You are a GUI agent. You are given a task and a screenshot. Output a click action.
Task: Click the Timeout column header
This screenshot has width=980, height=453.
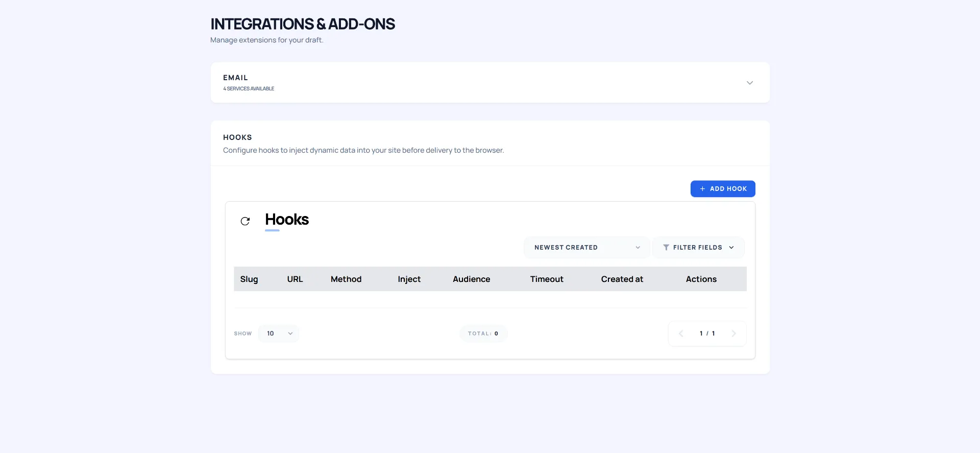547,279
